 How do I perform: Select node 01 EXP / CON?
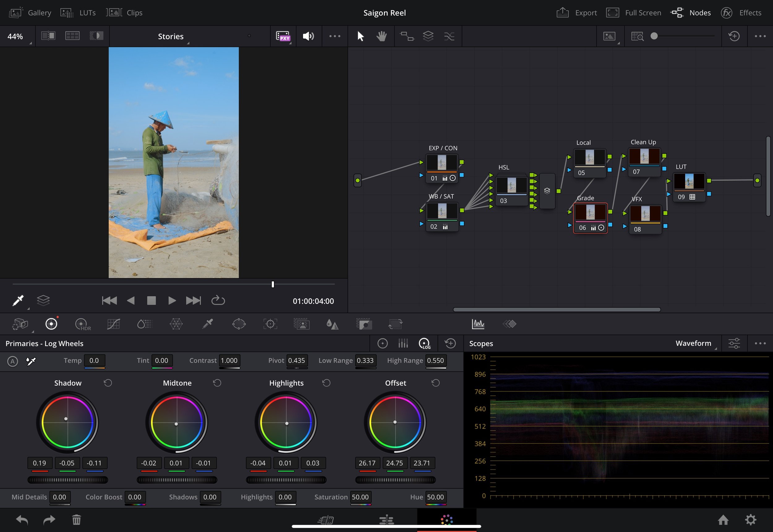[x=442, y=168]
